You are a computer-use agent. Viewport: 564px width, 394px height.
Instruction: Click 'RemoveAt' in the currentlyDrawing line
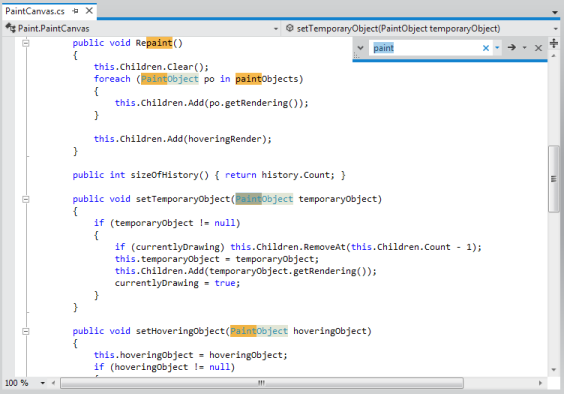(324, 247)
